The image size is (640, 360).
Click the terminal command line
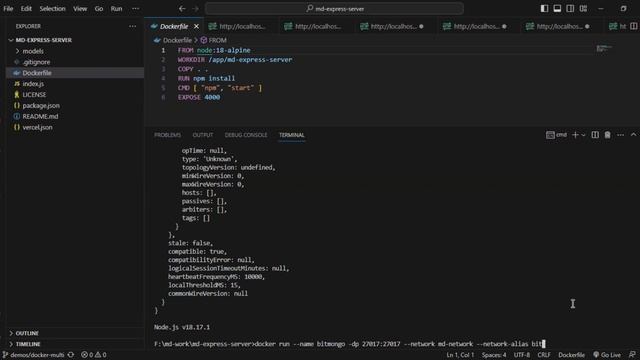click(x=349, y=344)
